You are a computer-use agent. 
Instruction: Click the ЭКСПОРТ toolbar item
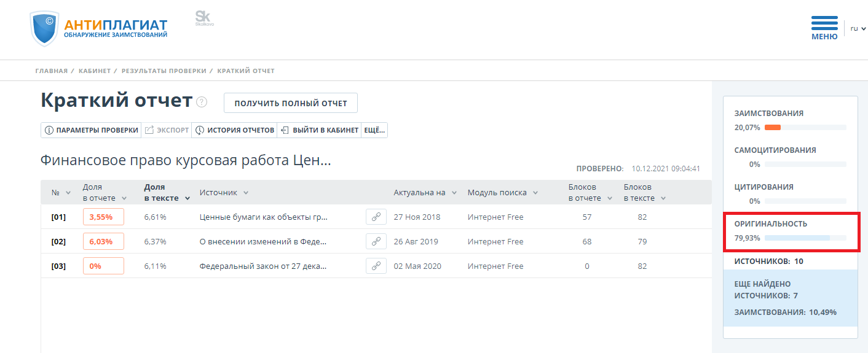tap(167, 130)
